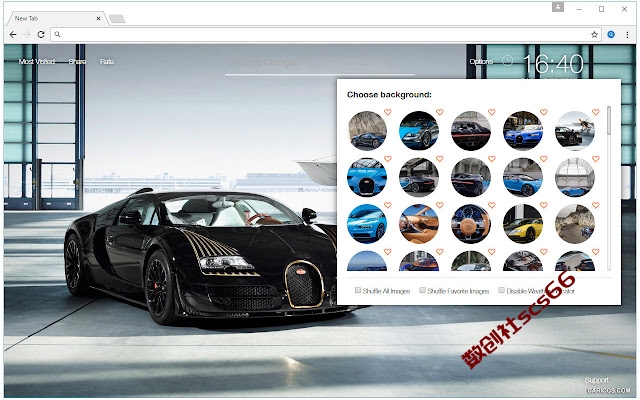The height and width of the screenshot is (400, 640).
Task: Open Chrome three-dot menu
Action: pos(627,35)
